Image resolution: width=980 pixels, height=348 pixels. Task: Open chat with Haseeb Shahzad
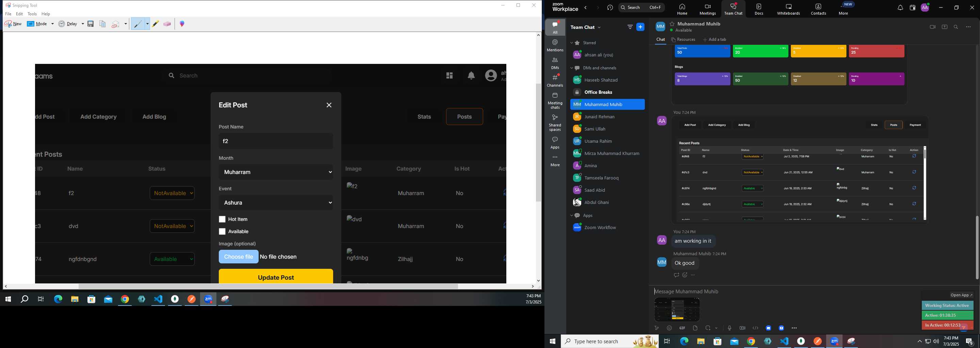(x=607, y=80)
